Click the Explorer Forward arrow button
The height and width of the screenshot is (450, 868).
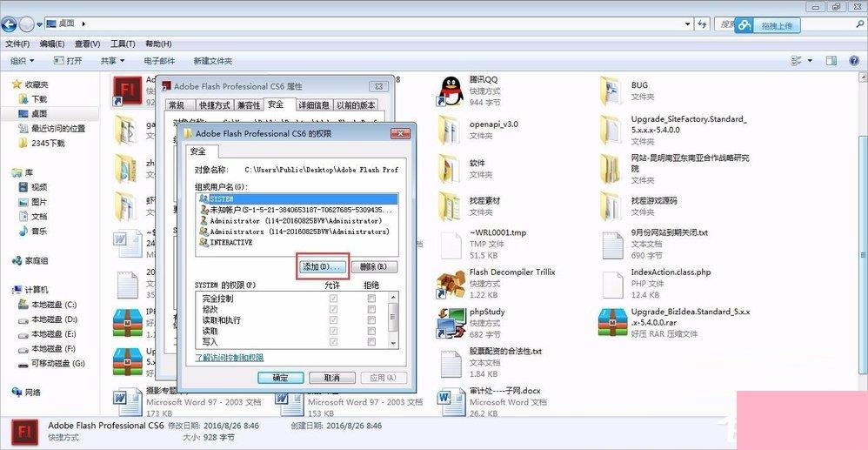(27, 24)
